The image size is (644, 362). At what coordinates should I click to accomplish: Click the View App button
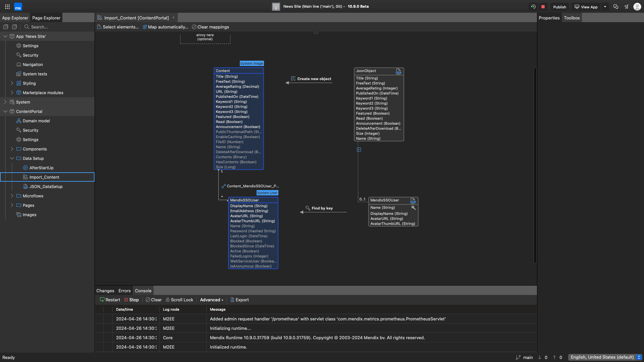click(x=586, y=7)
